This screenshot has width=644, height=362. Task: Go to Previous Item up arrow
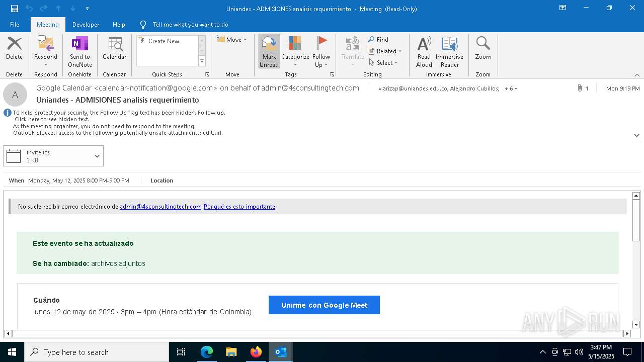[x=58, y=9]
